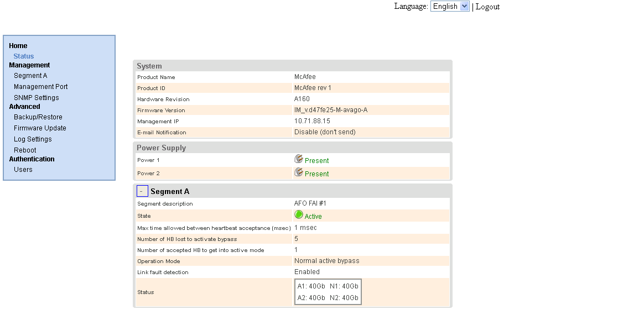Click the Hardware Revision value A160
644x320 pixels.
[302, 99]
